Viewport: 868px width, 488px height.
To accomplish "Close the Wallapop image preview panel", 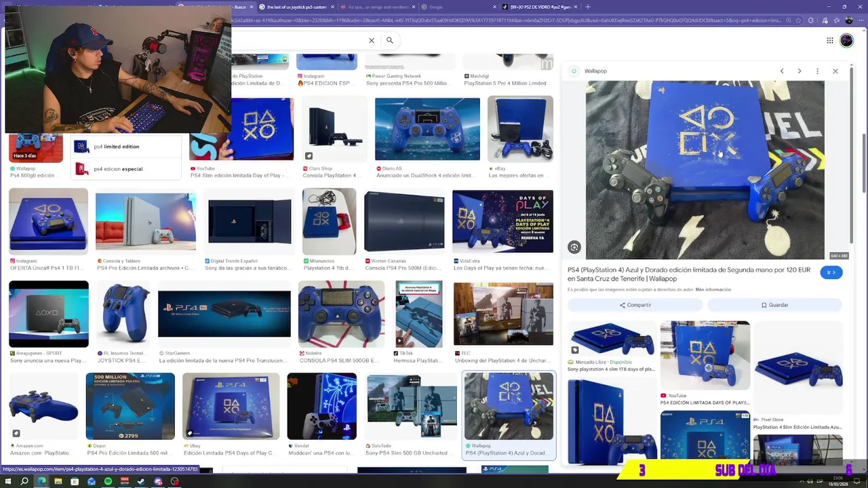I will coord(835,71).
